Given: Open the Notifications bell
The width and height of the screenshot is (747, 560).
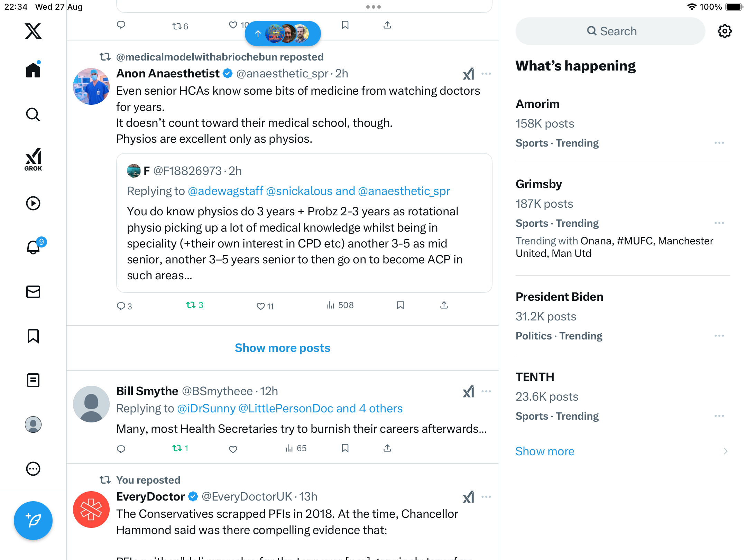Looking at the screenshot, I should [x=33, y=247].
